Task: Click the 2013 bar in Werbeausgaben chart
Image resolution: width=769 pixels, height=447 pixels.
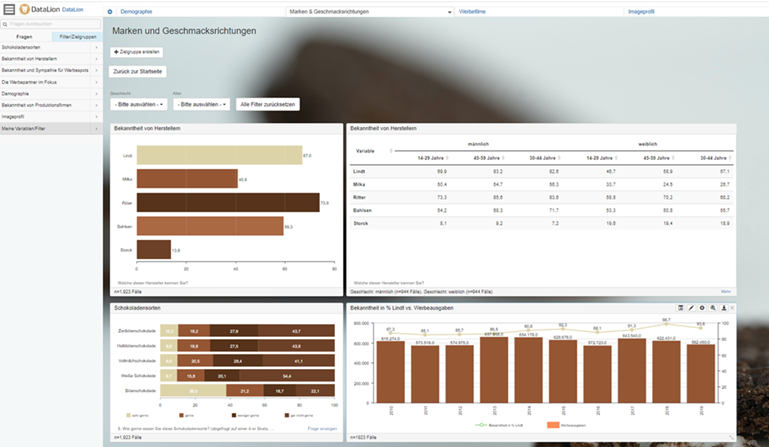Action: pos(494,370)
